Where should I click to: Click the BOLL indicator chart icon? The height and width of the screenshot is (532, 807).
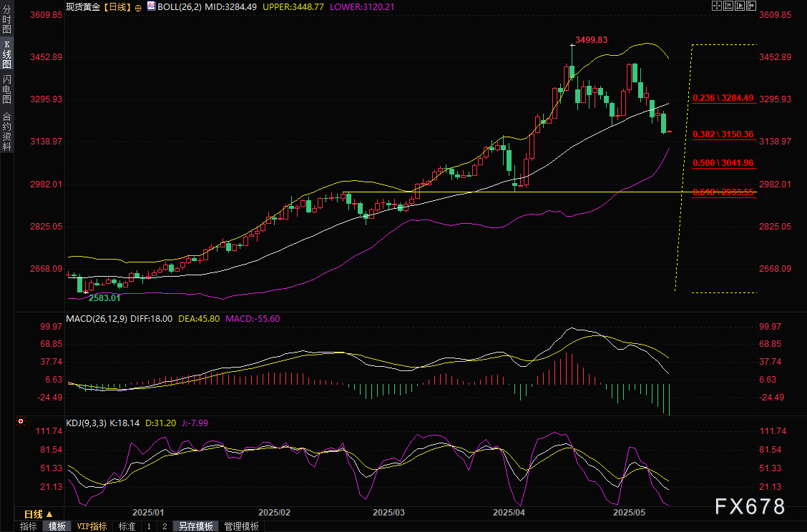point(150,6)
